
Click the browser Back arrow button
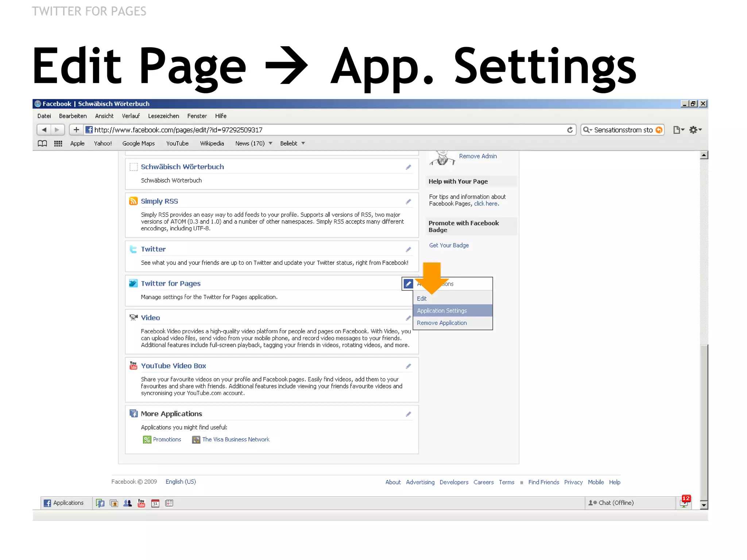[44, 130]
